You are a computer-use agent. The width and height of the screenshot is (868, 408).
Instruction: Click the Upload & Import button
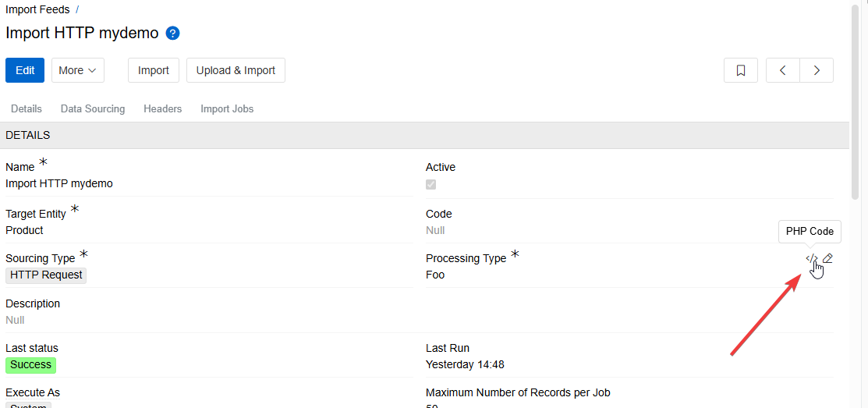pos(236,70)
